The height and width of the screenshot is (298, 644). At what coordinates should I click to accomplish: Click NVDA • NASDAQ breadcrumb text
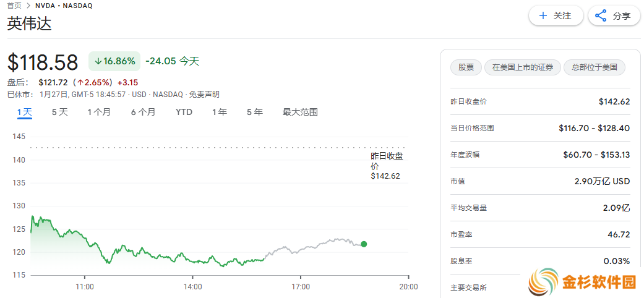click(64, 6)
